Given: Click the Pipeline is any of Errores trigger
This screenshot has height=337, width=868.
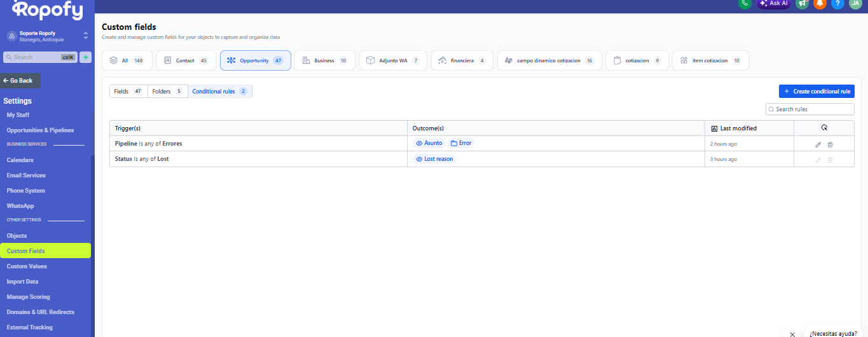Looking at the screenshot, I should (x=149, y=144).
